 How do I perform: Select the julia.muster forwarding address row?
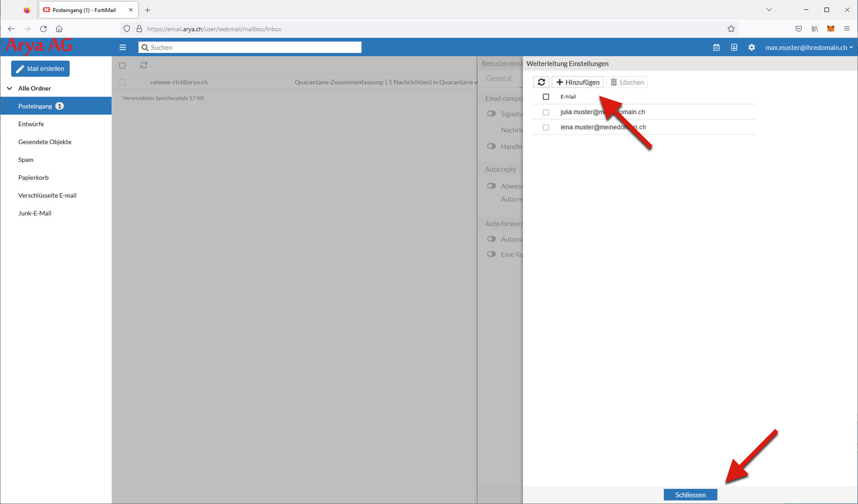pyautogui.click(x=643, y=112)
